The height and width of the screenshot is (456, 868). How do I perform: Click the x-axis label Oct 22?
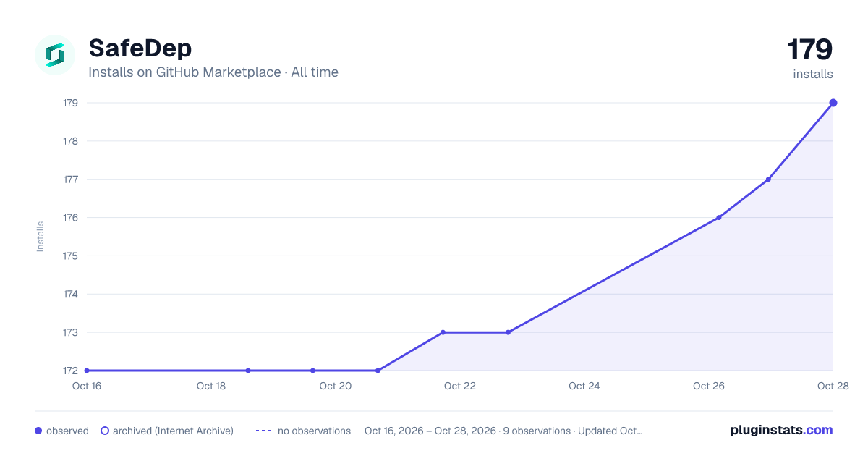point(460,386)
